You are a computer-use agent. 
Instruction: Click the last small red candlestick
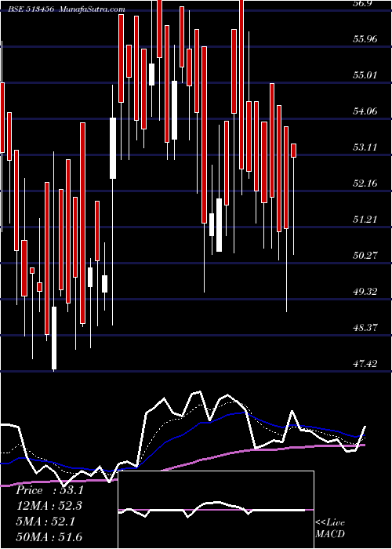coord(294,151)
